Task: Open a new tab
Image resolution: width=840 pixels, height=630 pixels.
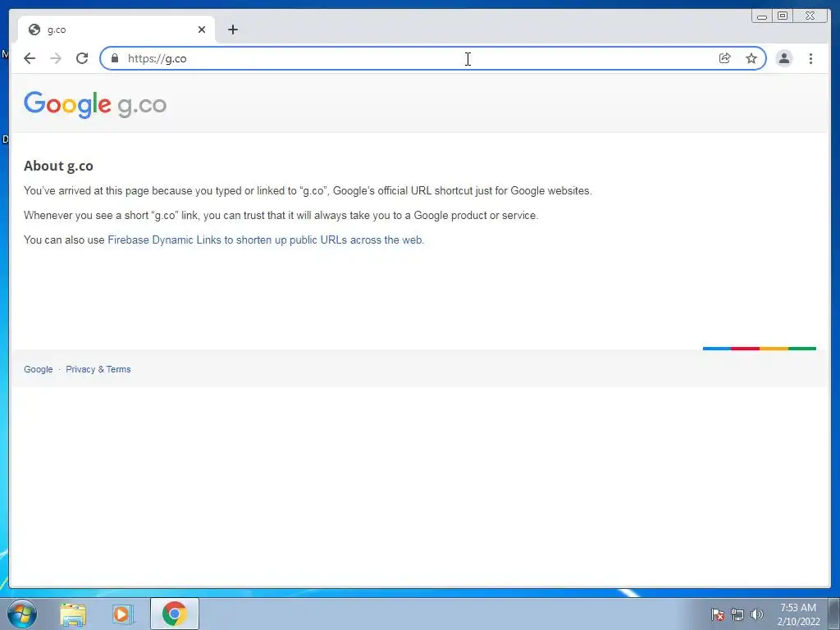Action: pyautogui.click(x=232, y=30)
